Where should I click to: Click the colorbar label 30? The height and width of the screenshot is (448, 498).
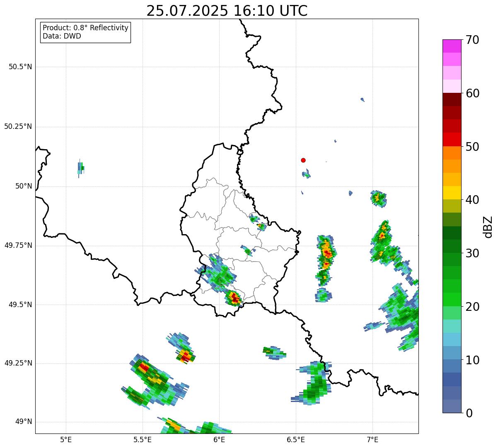[x=472, y=253]
